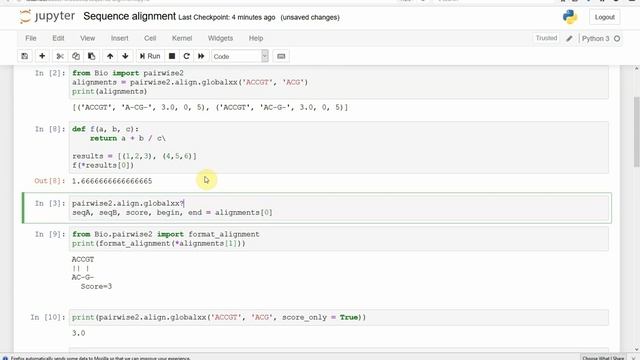This screenshot has height=360, width=640.
Task: Copy selected cells icon
Action: 76,56
